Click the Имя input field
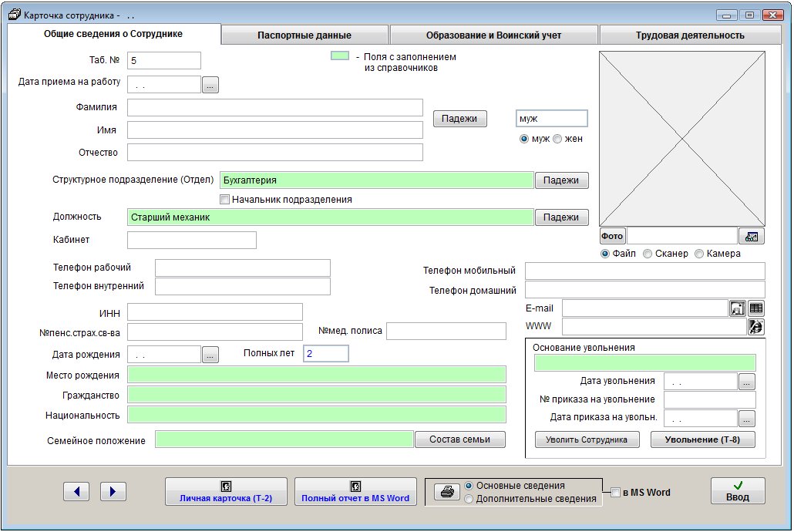The width and height of the screenshot is (794, 532). (x=275, y=130)
